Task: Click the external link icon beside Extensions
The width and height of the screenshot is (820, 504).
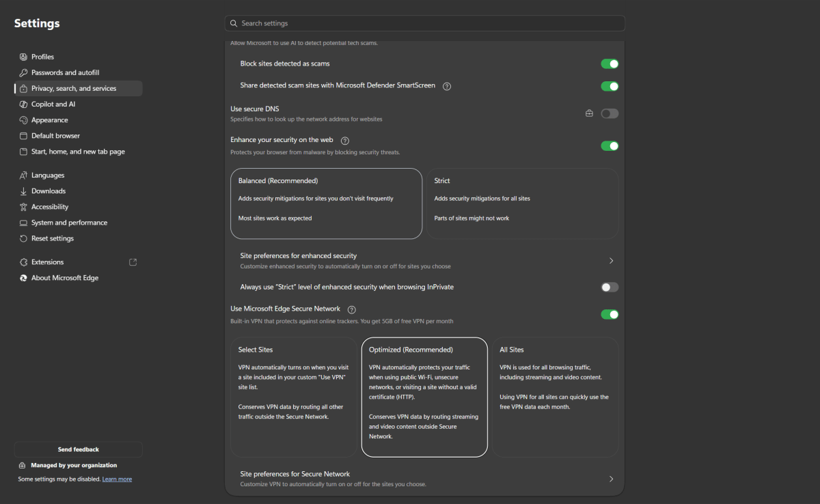Action: click(133, 262)
